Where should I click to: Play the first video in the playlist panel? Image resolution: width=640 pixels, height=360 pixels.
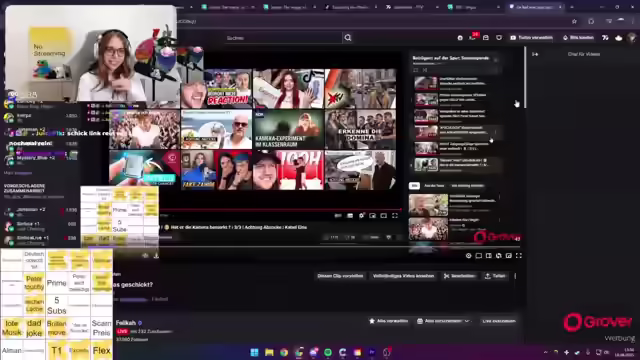tap(454, 82)
